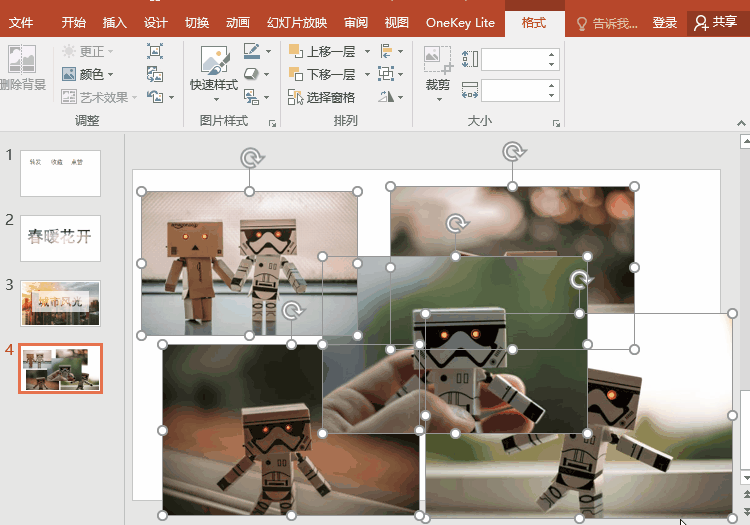The height and width of the screenshot is (525, 750).
Task: Click the 共享 share button
Action: coord(716,22)
